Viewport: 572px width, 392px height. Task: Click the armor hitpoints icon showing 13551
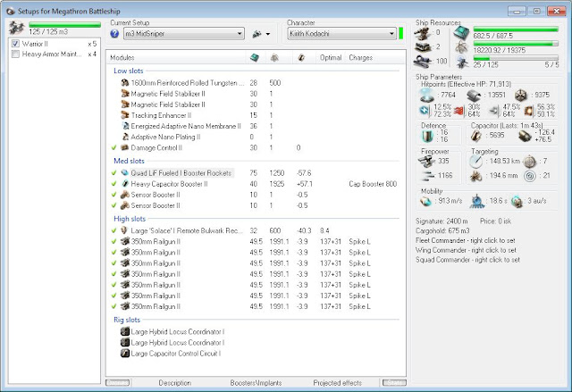click(474, 95)
